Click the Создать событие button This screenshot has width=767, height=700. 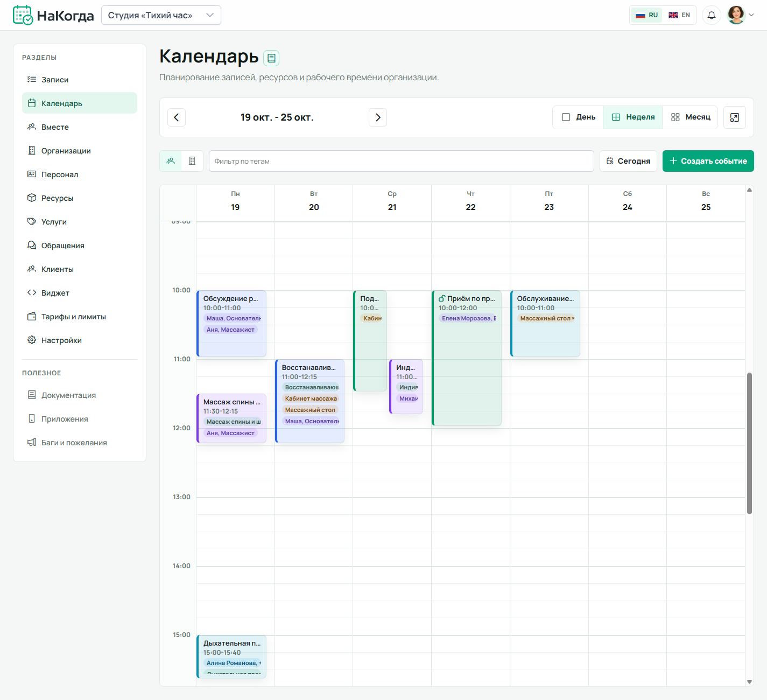(x=708, y=161)
